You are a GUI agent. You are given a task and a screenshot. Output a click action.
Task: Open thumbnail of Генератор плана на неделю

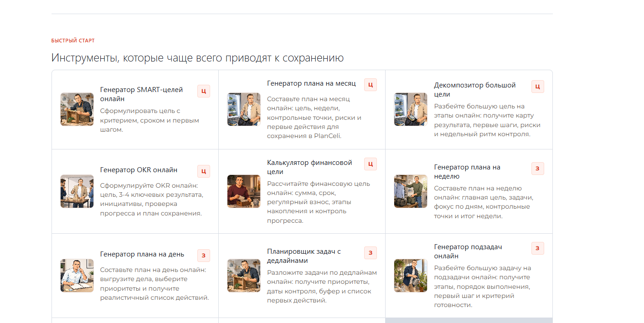pos(411,191)
